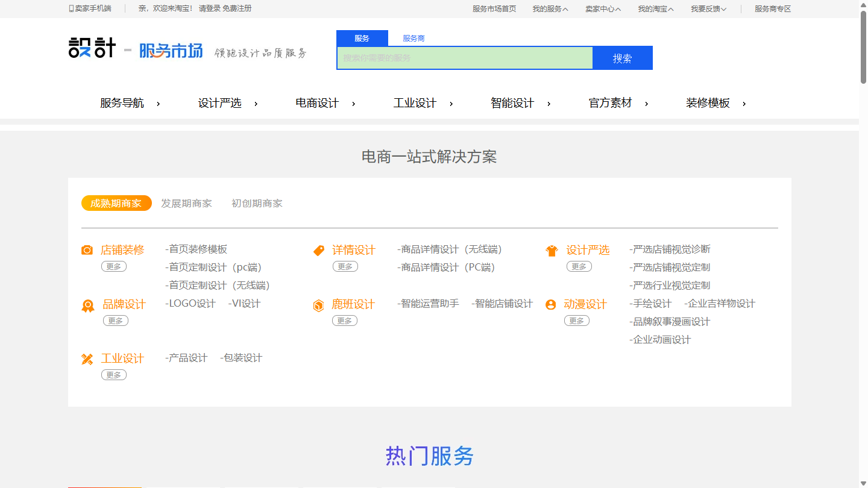The image size is (868, 488).
Task: Click the tag icon beside 详情设计
Action: click(319, 251)
